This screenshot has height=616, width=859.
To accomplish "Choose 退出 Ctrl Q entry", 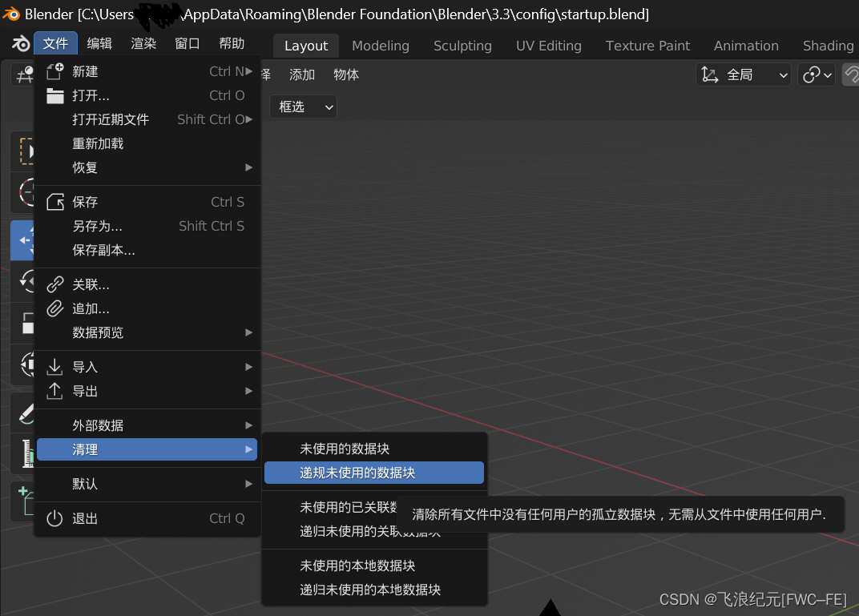I will click(x=147, y=518).
